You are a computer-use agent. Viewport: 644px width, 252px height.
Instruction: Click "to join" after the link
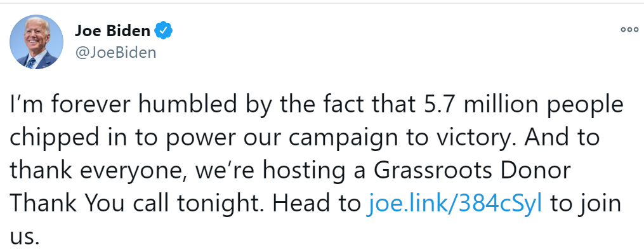coord(586,204)
